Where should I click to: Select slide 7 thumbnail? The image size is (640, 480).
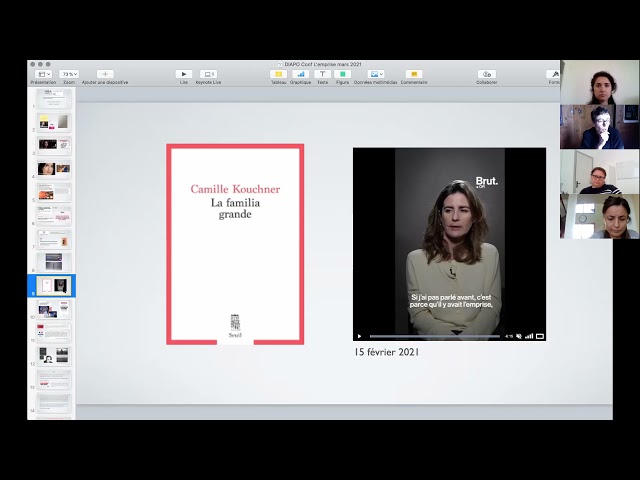(x=54, y=239)
